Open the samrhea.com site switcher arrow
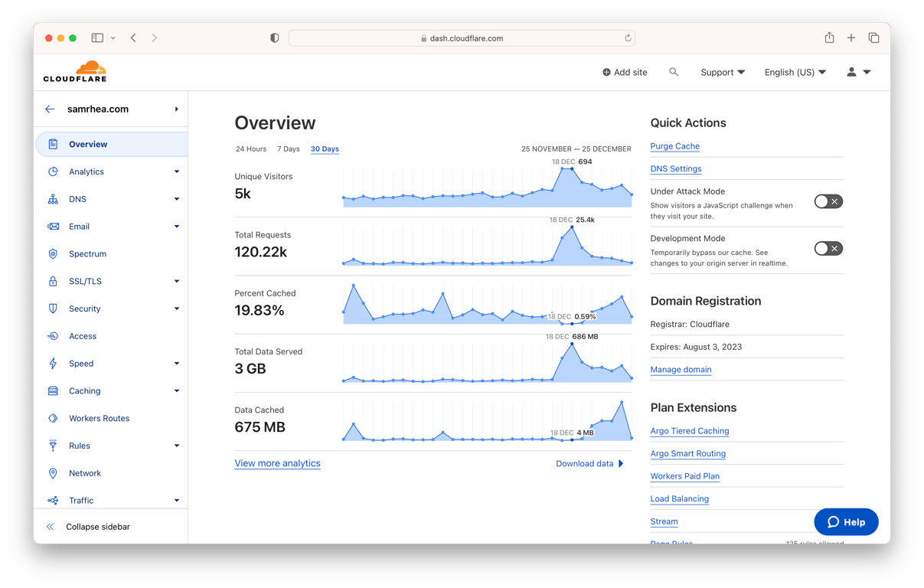This screenshot has width=924, height=588. click(177, 109)
